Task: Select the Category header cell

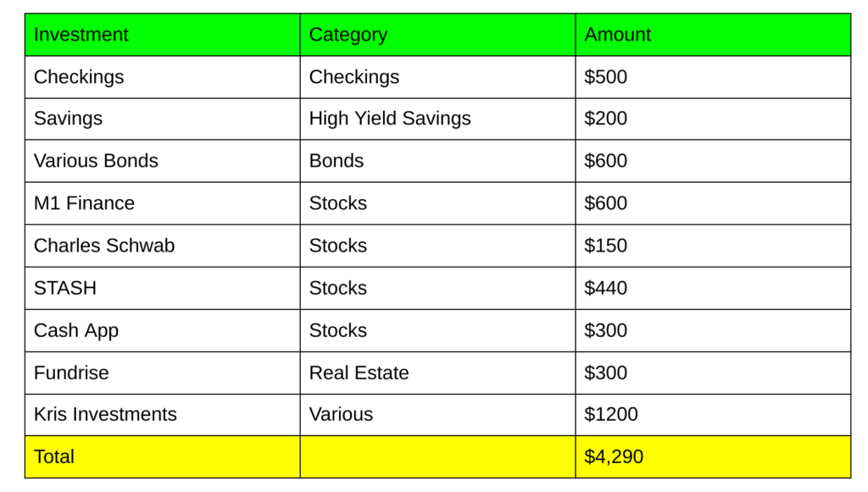Action: tap(348, 35)
